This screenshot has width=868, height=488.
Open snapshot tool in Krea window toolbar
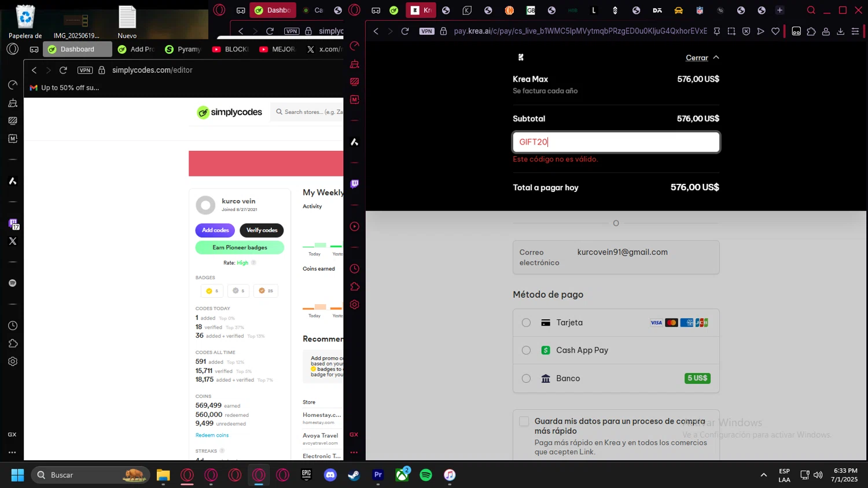coord(731,31)
